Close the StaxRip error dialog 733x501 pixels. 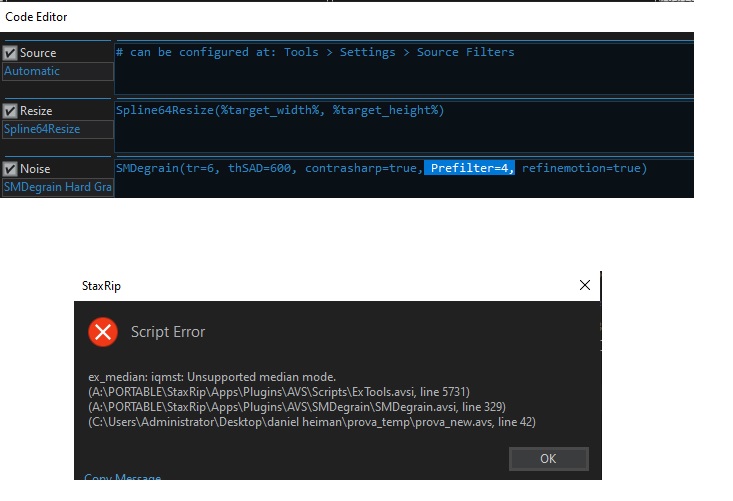click(x=585, y=285)
